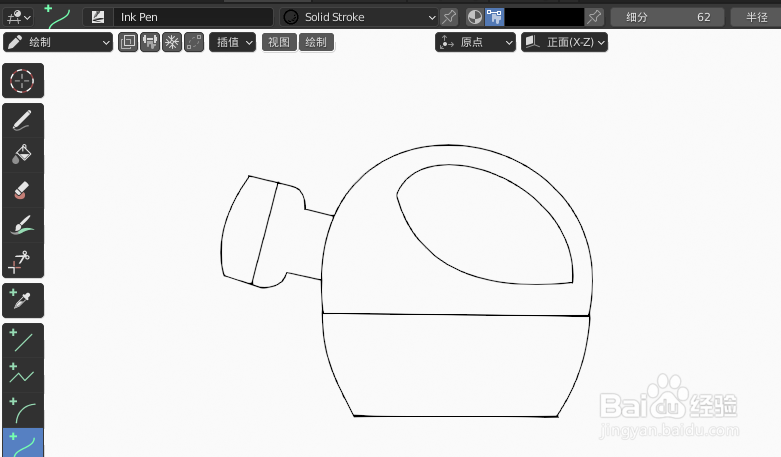Click the curve tool icon in header

click(x=58, y=17)
